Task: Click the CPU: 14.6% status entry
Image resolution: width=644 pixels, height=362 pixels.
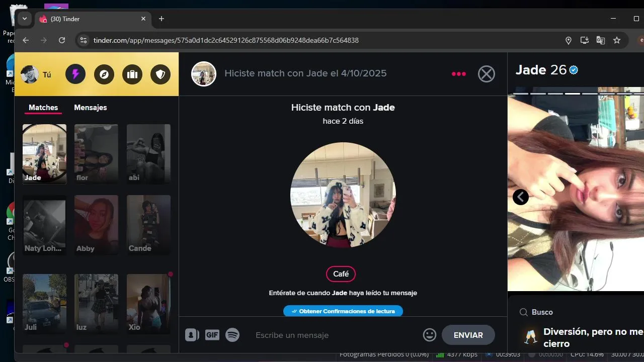Action: click(587, 354)
